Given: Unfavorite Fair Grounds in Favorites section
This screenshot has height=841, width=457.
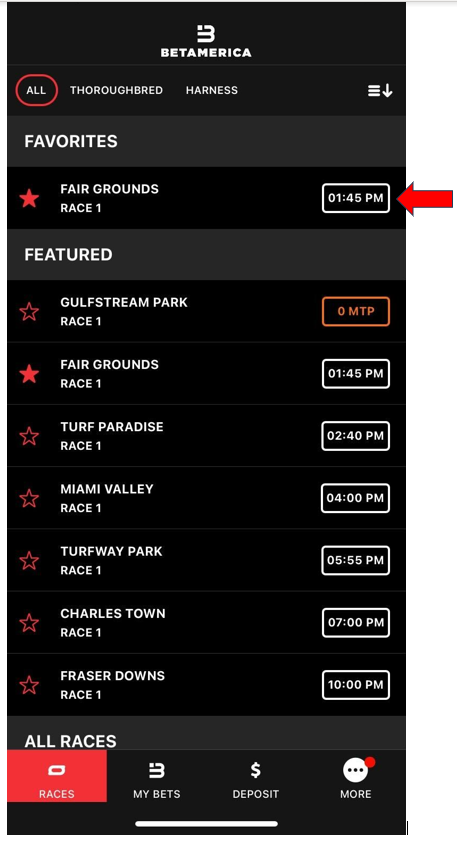Looking at the screenshot, I should coord(29,198).
